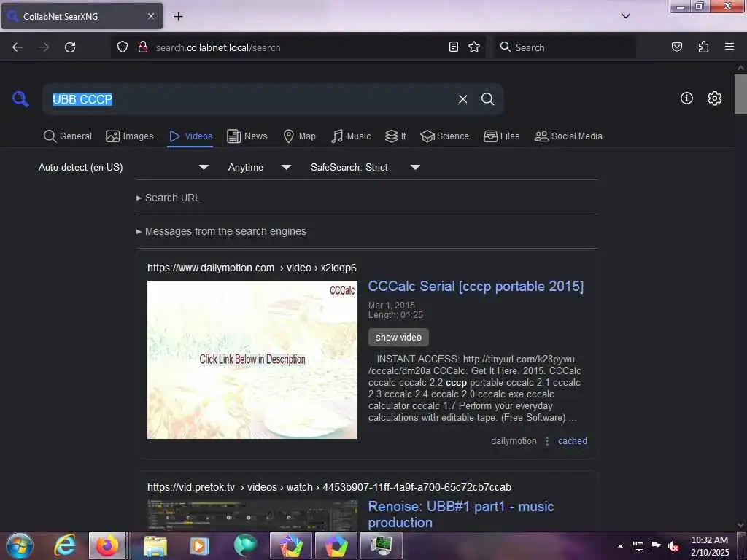The height and width of the screenshot is (560, 747).
Task: Open tracking protection shield icon
Action: point(123,47)
